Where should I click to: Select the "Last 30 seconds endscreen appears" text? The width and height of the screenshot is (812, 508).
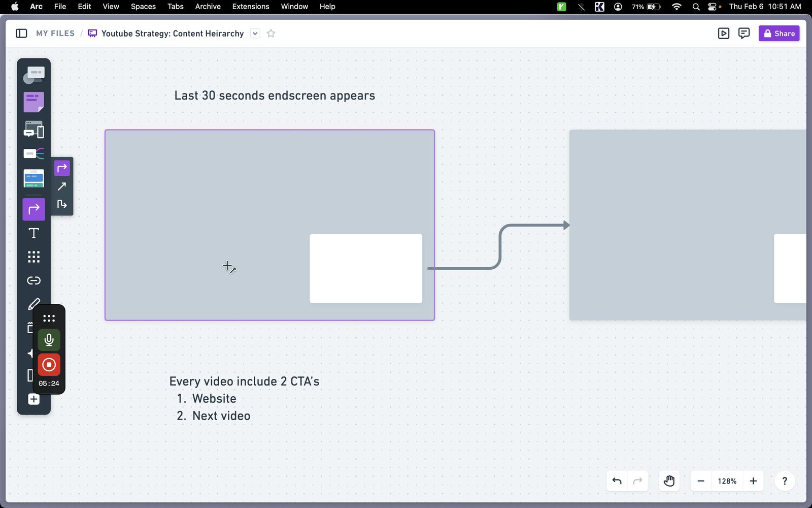pos(275,96)
